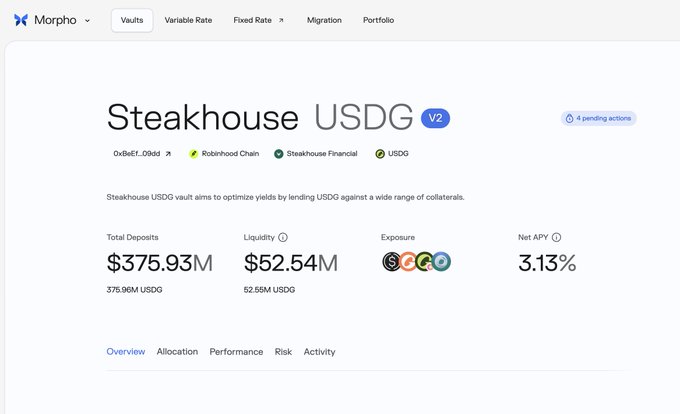Screen dimensions: 680x414
Task: Switch to the Allocation tab
Action: coord(177,352)
